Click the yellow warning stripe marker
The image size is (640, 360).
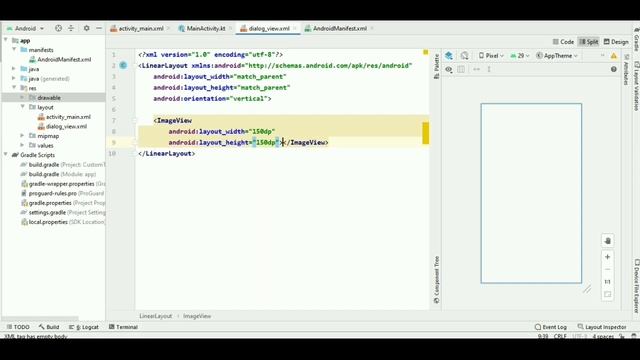(x=426, y=133)
